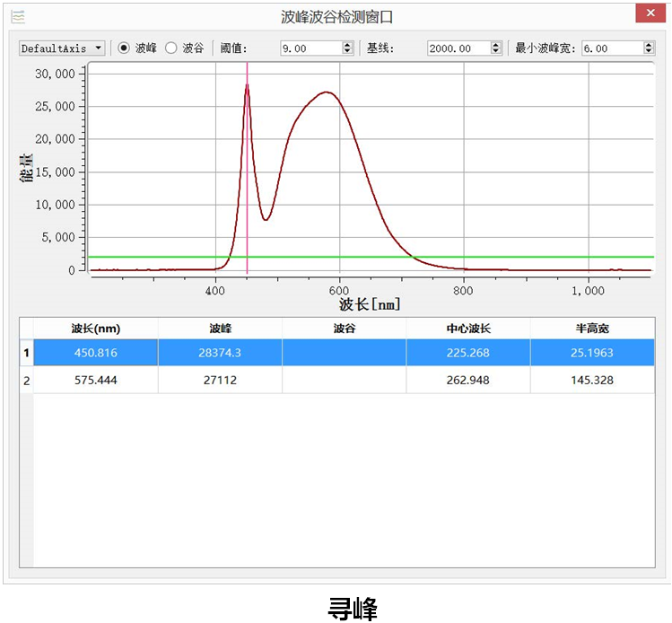Viewport: 672px width, 623px height.
Task: Click the 最小波峰宽 field showing 6.00
Action: pos(610,48)
